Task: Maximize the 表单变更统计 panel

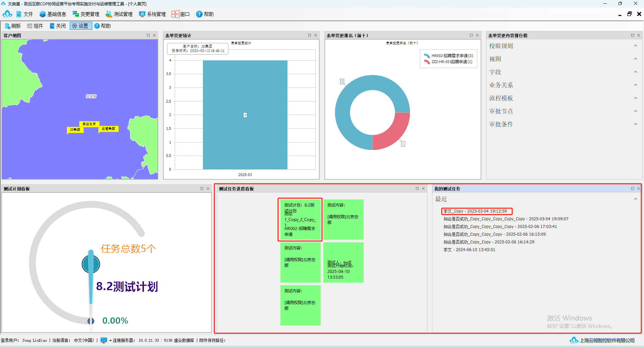Action: (x=310, y=35)
